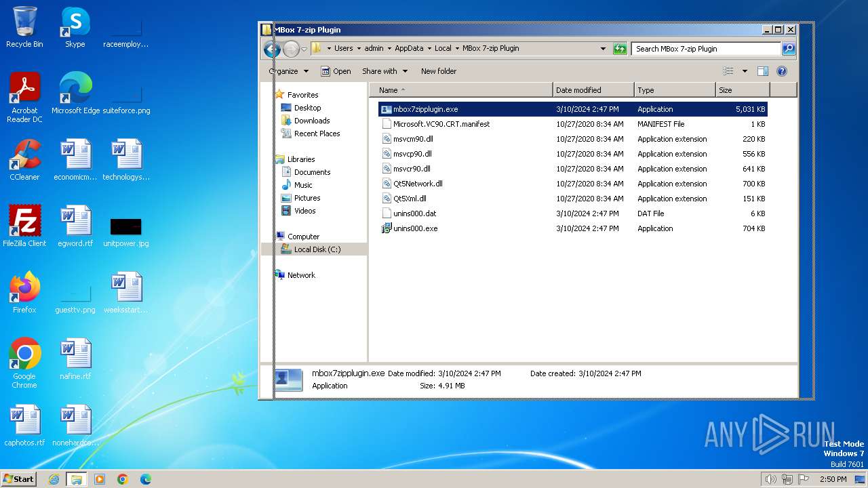868x488 pixels.
Task: Click the blue Help icon
Action: pos(781,71)
